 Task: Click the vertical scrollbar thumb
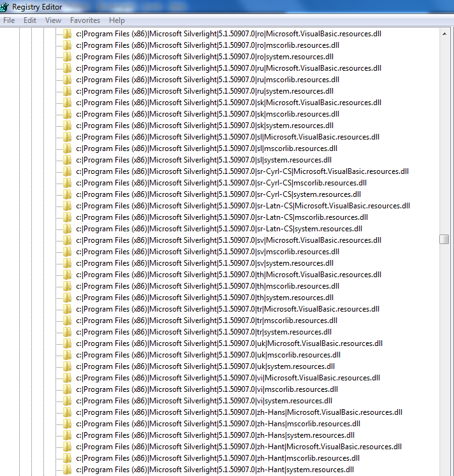point(444,239)
